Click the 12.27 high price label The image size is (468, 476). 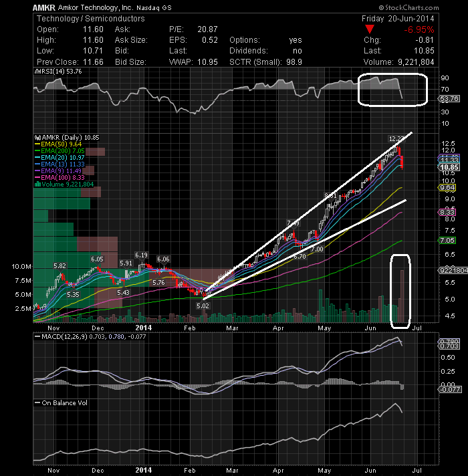tap(395, 139)
